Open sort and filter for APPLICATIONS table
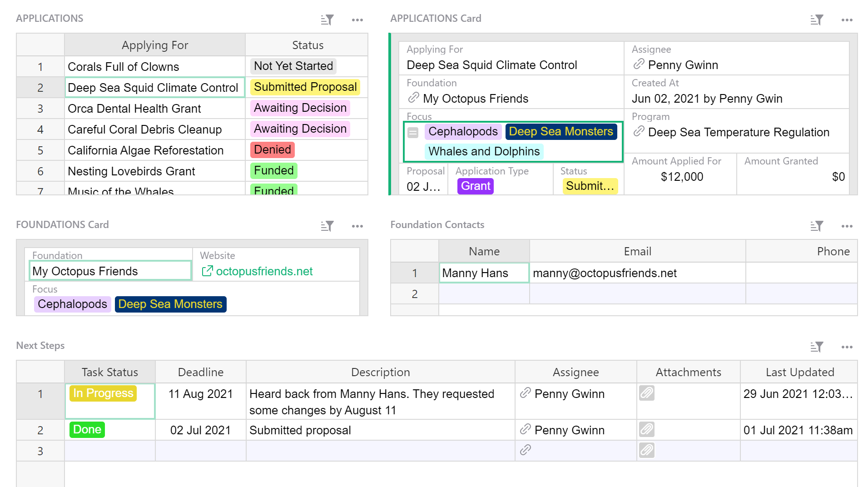This screenshot has height=487, width=868. 327,20
